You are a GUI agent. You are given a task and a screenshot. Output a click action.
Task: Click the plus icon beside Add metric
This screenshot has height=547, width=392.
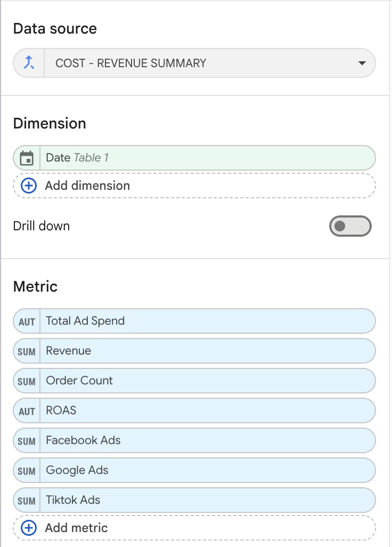coord(29,528)
